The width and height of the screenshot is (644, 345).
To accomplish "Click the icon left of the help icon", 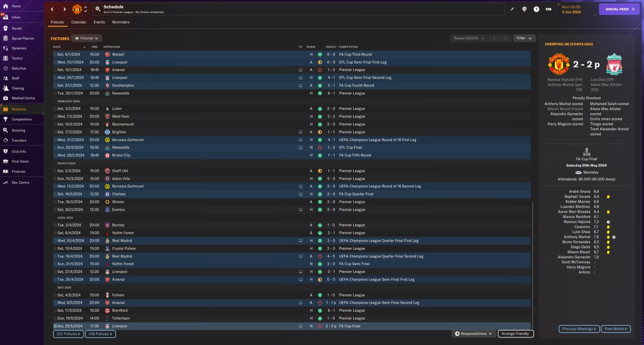I will click(524, 9).
